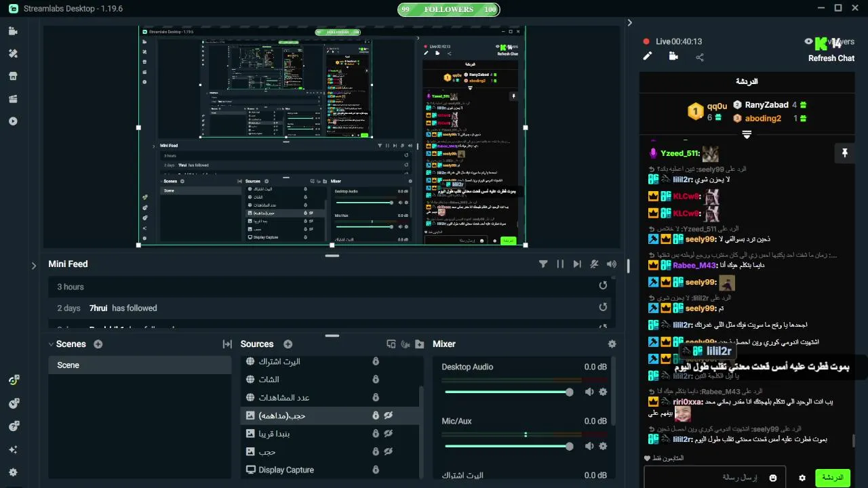
Task: Select the Display Capture source
Action: [x=330, y=470]
